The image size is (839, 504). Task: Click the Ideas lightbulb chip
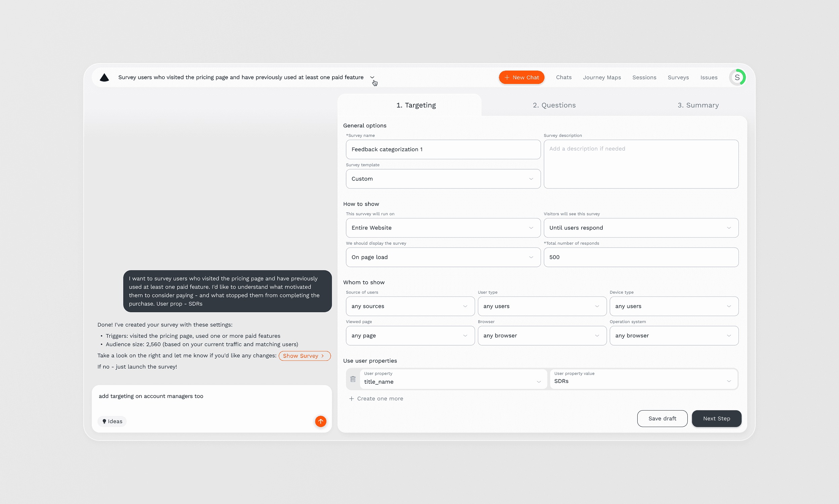112,421
